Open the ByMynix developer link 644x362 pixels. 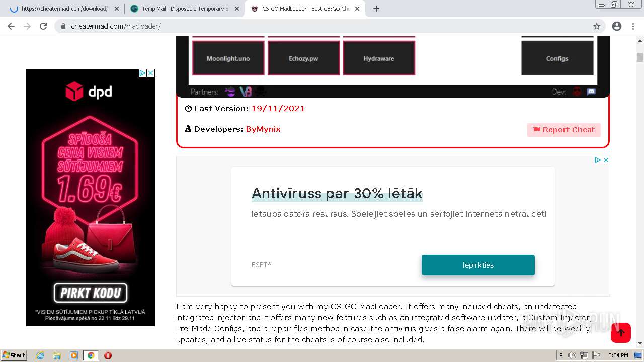pyautogui.click(x=263, y=129)
